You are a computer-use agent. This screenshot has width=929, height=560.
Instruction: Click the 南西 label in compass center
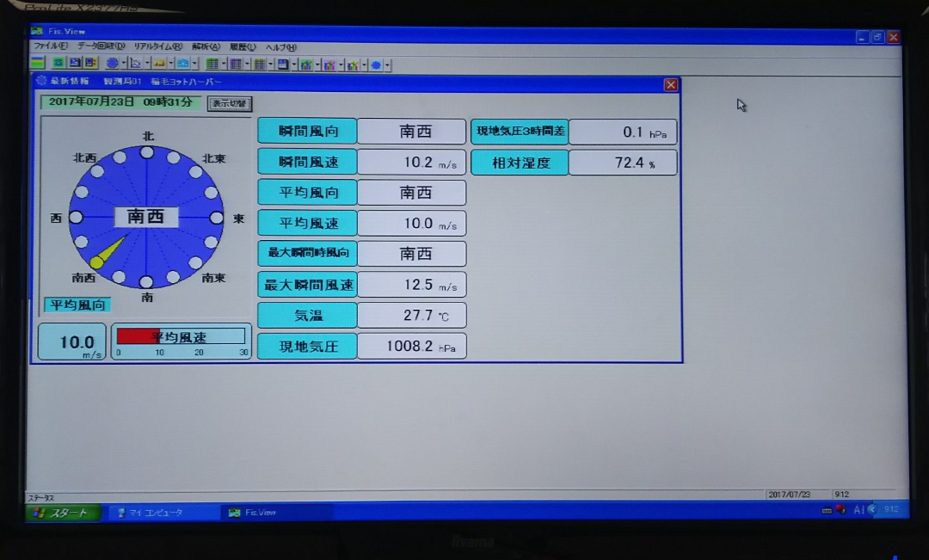146,217
